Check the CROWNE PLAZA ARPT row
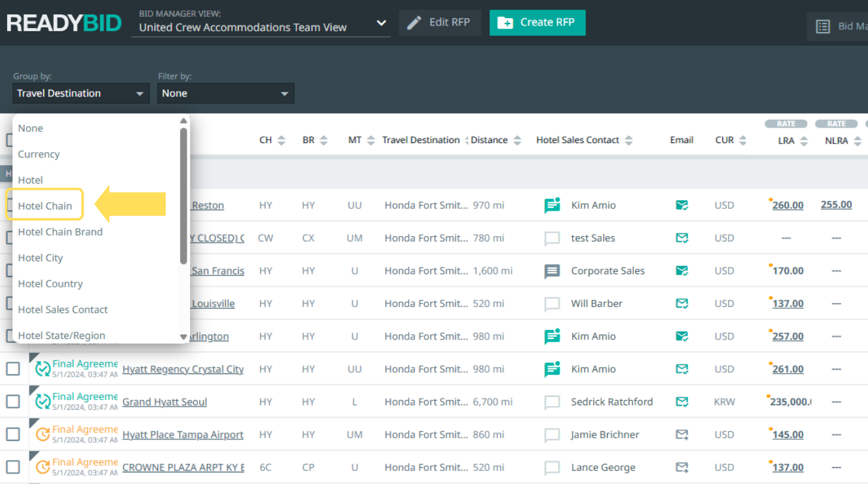 coord(13,467)
